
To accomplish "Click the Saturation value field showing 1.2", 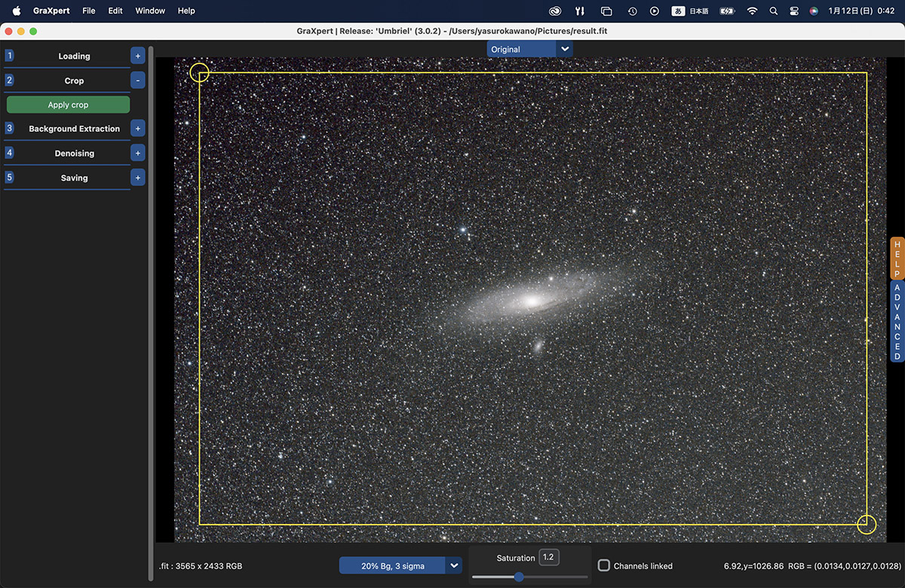I will click(548, 557).
